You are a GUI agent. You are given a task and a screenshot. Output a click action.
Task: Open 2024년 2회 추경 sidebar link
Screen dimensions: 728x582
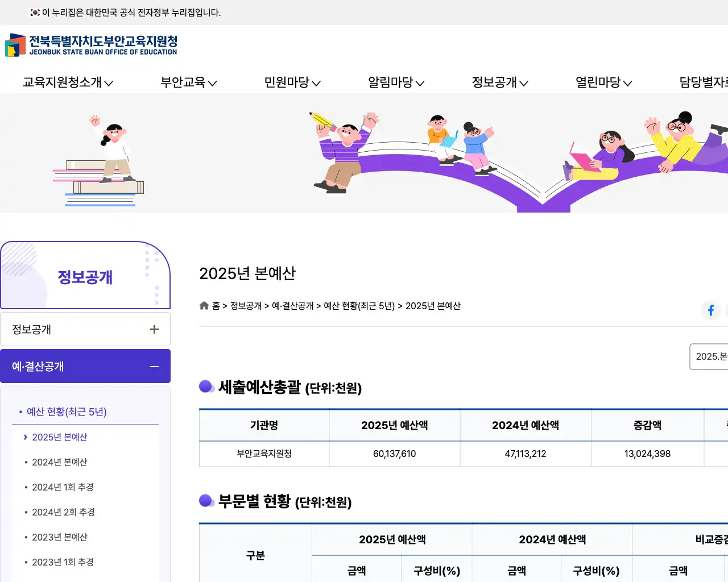[x=63, y=512]
